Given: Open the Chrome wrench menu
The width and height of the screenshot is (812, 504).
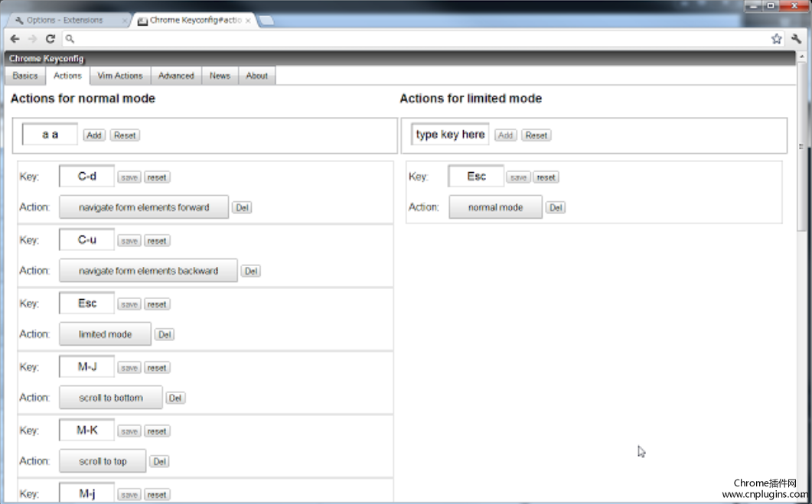Looking at the screenshot, I should [796, 39].
